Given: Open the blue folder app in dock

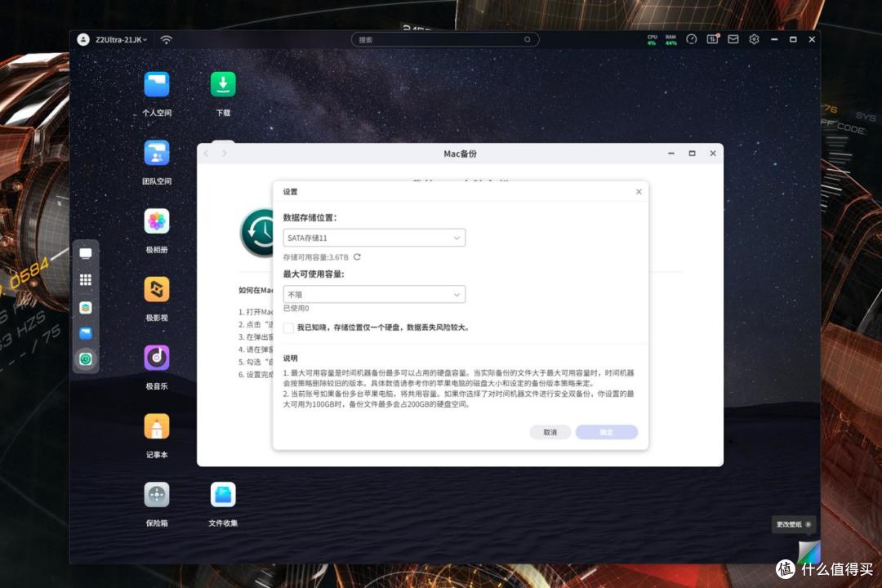Looking at the screenshot, I should [86, 333].
